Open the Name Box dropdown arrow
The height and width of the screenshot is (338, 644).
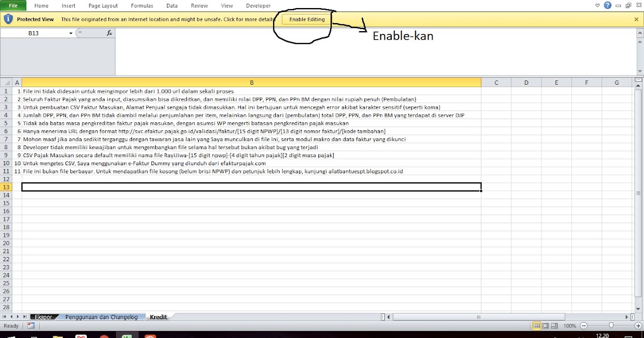[x=70, y=33]
